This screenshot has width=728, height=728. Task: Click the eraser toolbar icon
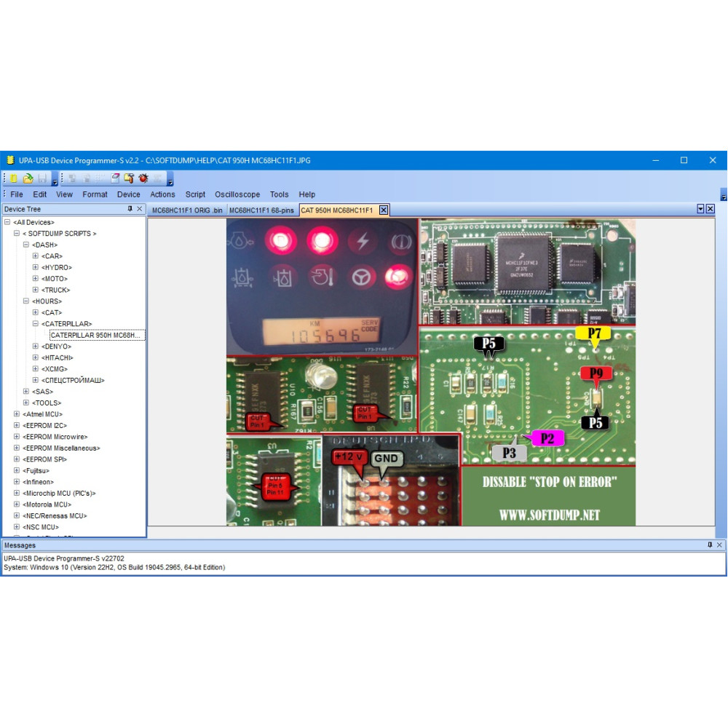(115, 178)
